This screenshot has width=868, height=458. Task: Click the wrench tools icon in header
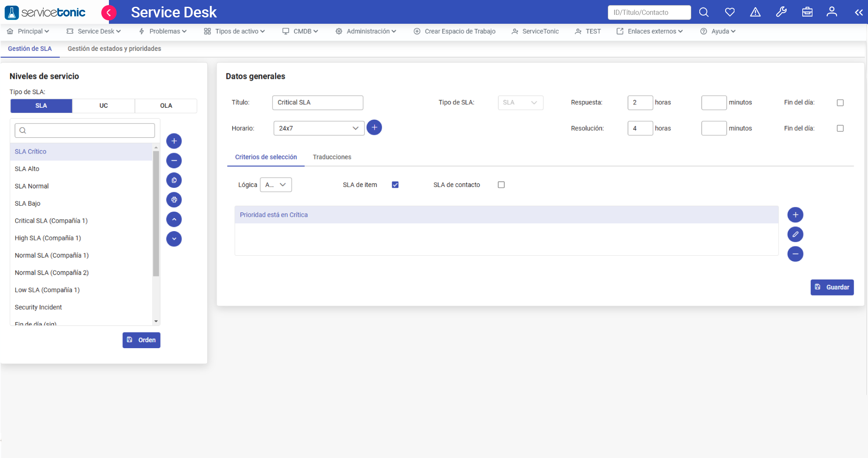(x=781, y=12)
